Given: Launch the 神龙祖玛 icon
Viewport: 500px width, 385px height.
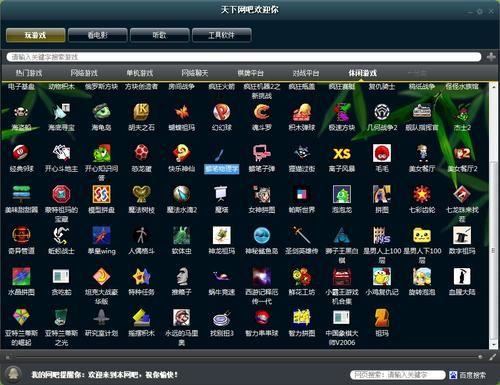Looking at the screenshot, I should point(222,235).
